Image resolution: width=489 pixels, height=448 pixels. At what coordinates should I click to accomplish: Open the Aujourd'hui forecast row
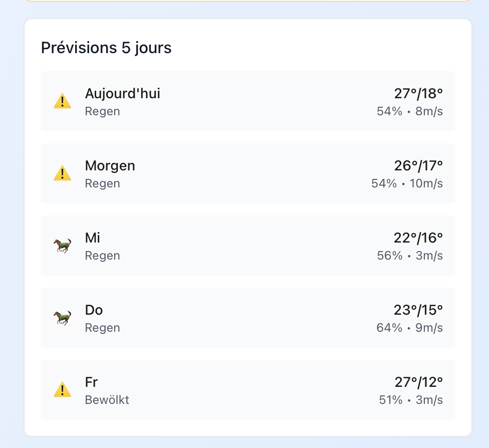[x=248, y=102]
